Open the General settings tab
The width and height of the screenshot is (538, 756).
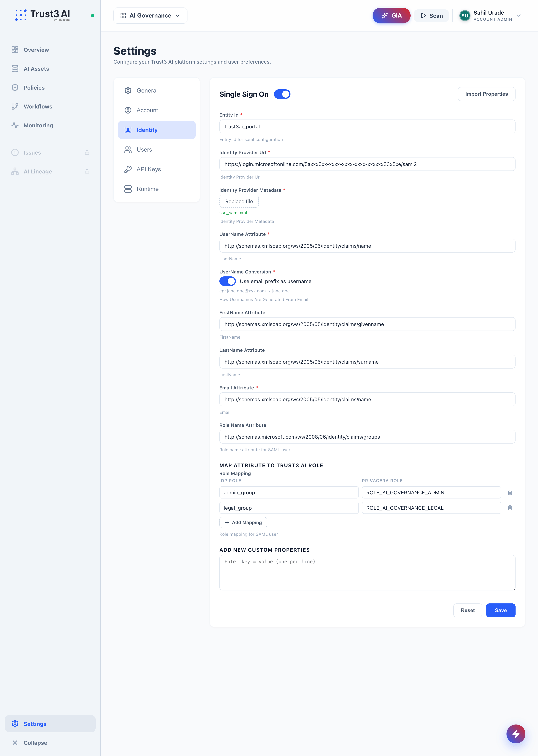156,90
